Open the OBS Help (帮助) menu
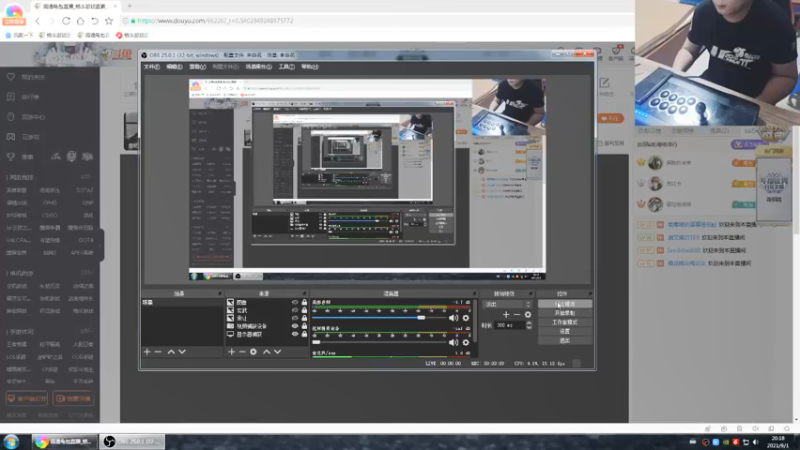Image resolution: width=800 pixels, height=450 pixels. 310,67
